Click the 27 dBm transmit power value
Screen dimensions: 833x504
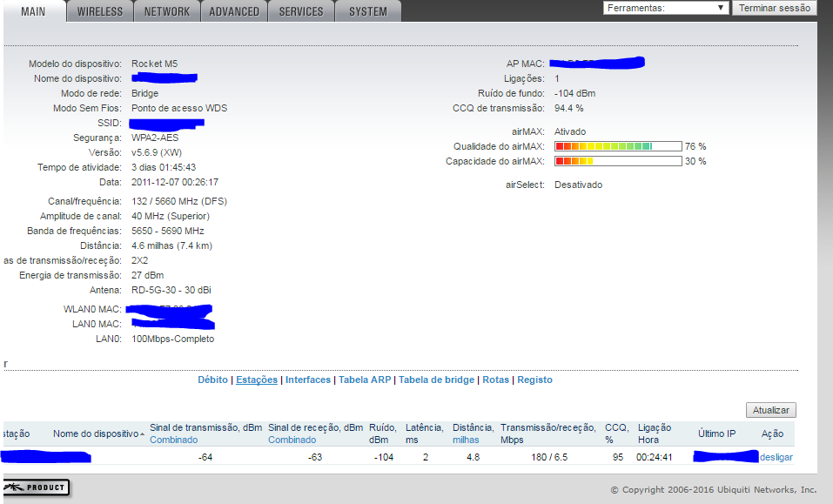tap(147, 276)
